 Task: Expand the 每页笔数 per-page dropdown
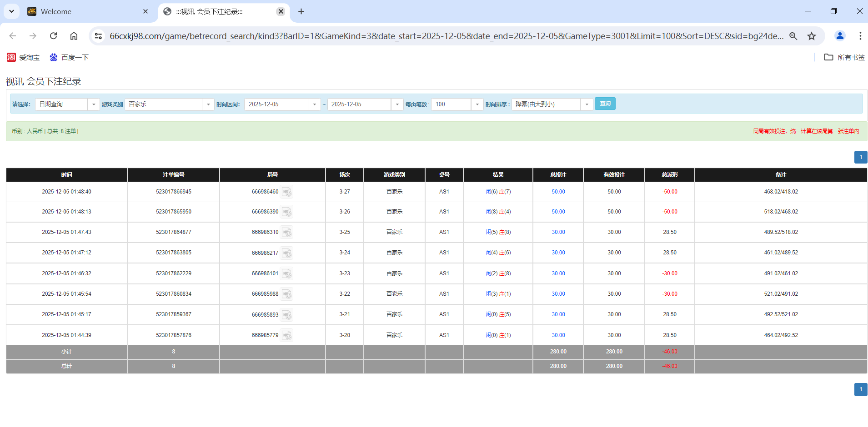[x=477, y=104]
